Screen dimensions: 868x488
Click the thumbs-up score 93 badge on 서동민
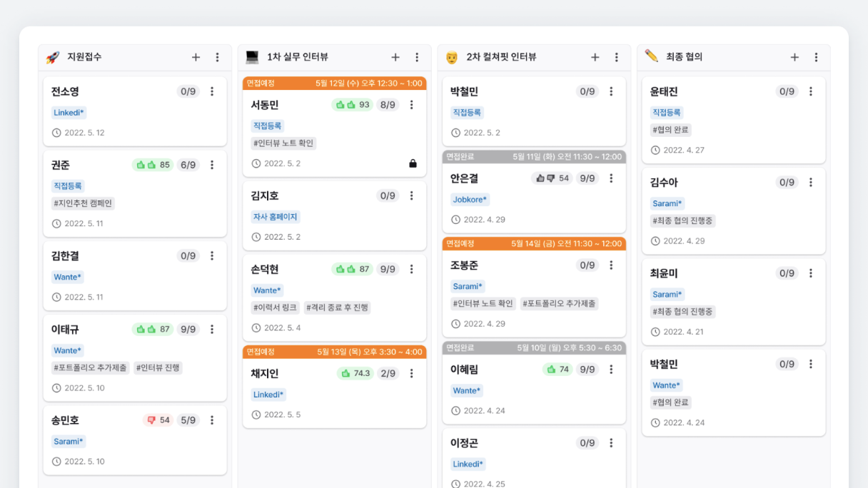click(352, 105)
